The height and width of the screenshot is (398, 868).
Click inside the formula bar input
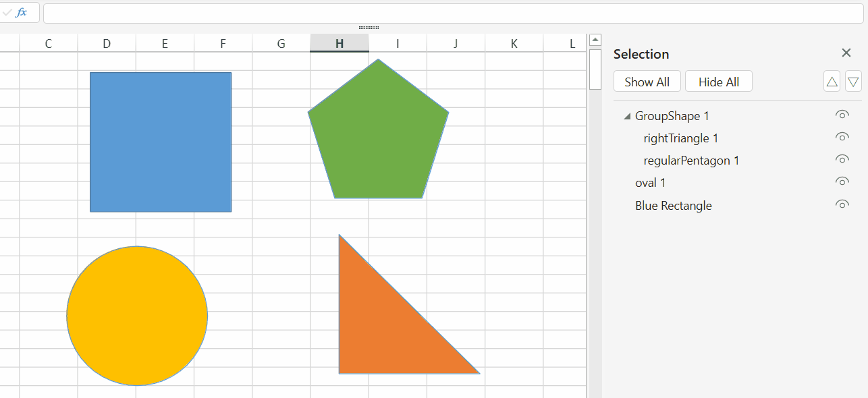(x=454, y=13)
